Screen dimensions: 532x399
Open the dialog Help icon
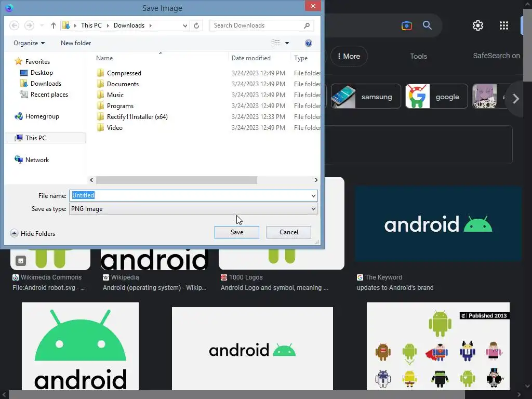(309, 43)
